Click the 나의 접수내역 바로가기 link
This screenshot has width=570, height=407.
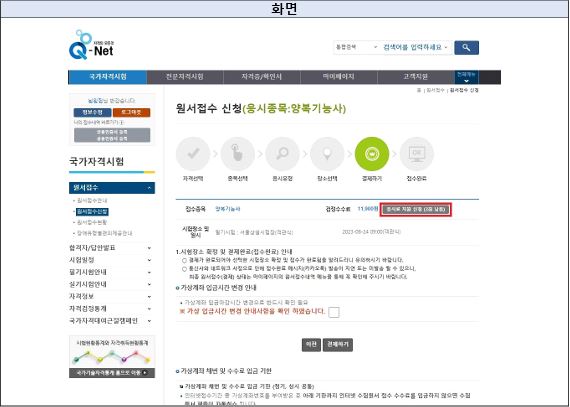click(x=96, y=122)
